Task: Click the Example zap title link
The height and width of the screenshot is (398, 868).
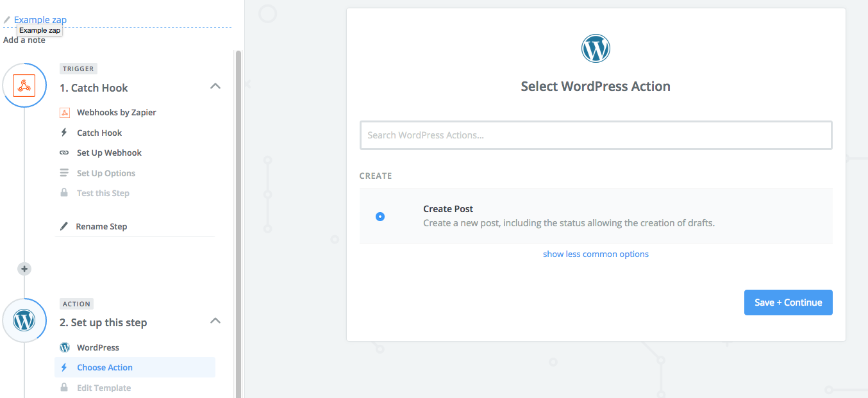Action: (x=40, y=20)
